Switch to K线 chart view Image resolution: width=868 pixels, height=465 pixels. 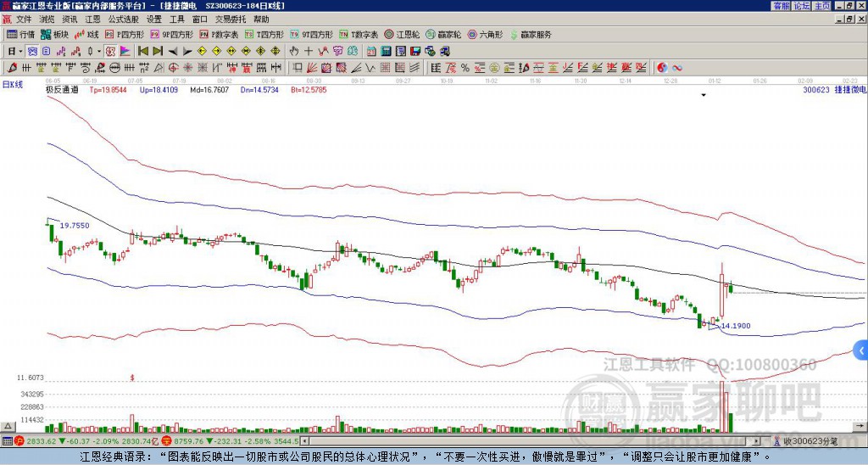click(x=86, y=34)
